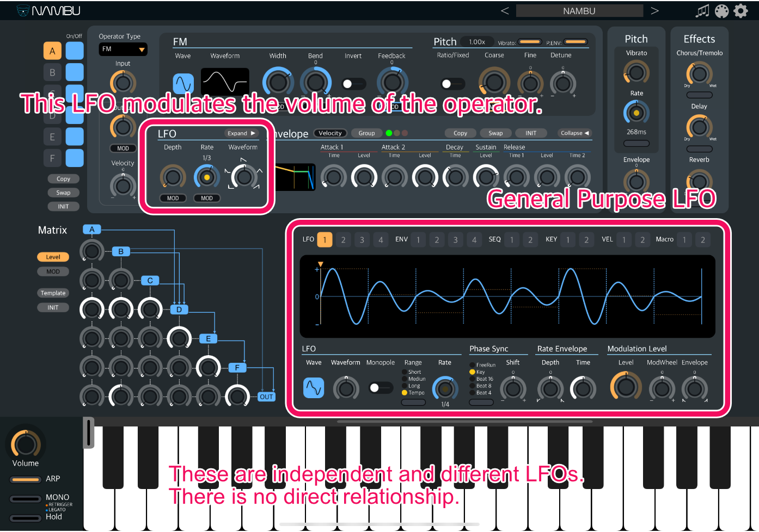The height and width of the screenshot is (532, 759).
Task: Click the LFO wave shape icon
Action: click(314, 387)
